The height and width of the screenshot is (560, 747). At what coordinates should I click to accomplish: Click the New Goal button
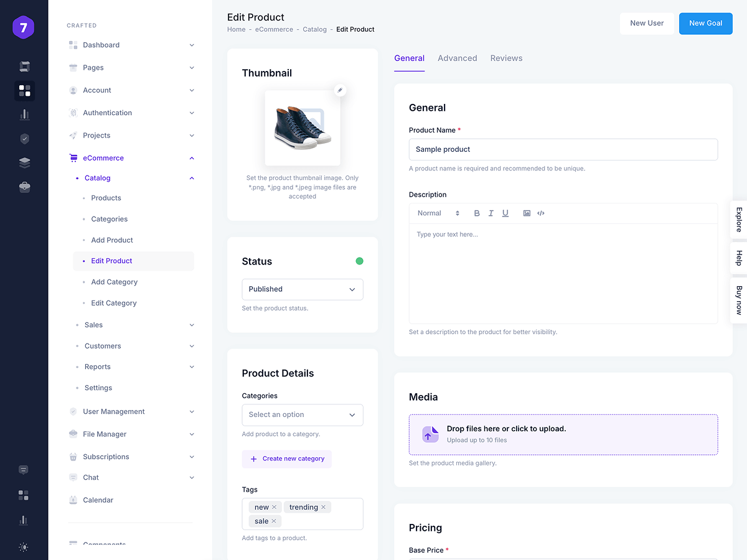coord(705,24)
